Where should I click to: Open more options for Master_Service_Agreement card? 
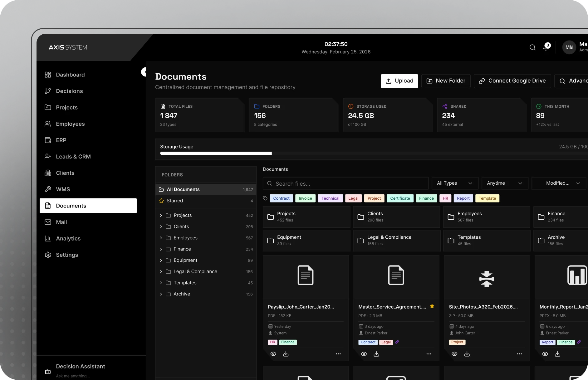[429, 354]
